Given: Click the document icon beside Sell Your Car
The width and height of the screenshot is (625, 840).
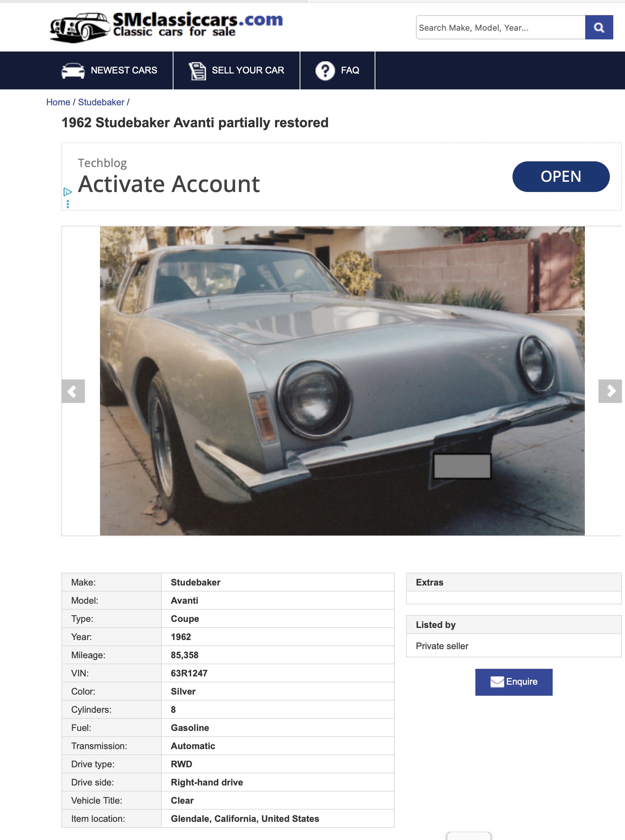Looking at the screenshot, I should coord(197,71).
